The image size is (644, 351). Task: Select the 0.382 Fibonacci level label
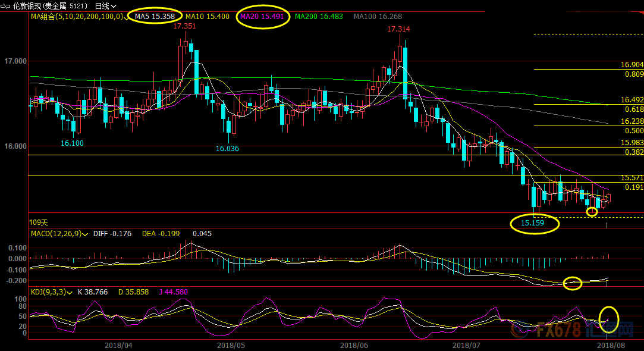point(634,152)
